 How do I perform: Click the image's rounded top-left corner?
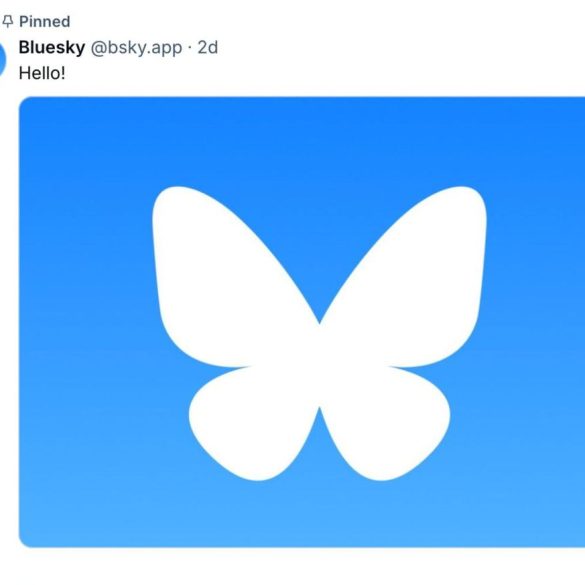pos(25,102)
